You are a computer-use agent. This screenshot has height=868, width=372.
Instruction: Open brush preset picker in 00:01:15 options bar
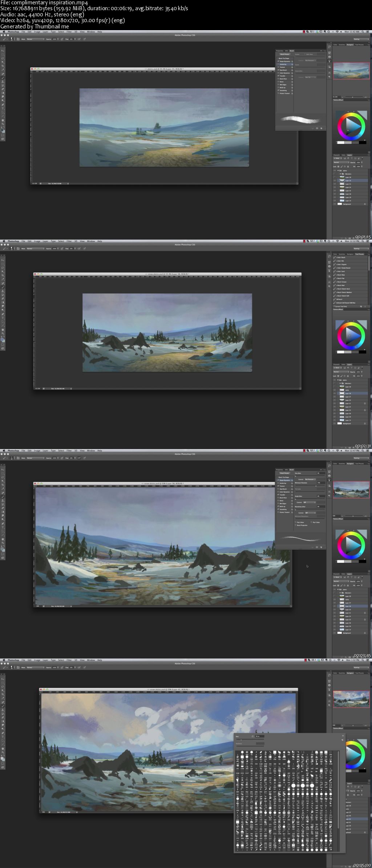[12, 39]
